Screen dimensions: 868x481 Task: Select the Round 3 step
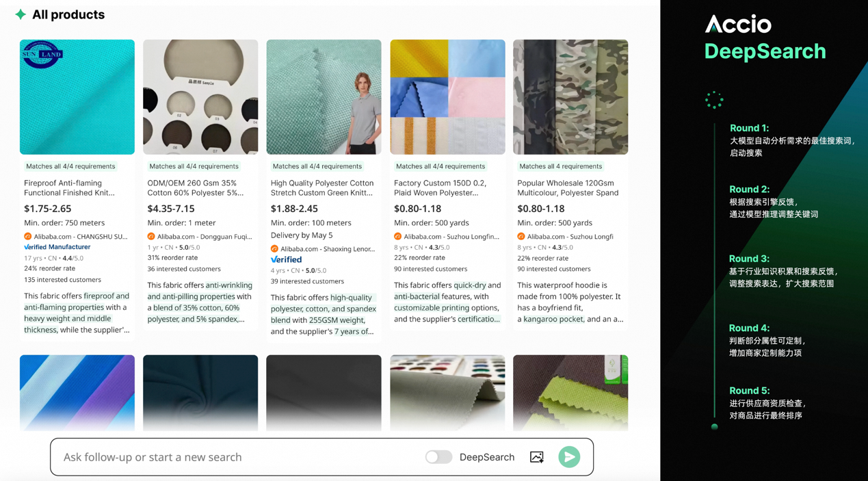pyautogui.click(x=749, y=259)
